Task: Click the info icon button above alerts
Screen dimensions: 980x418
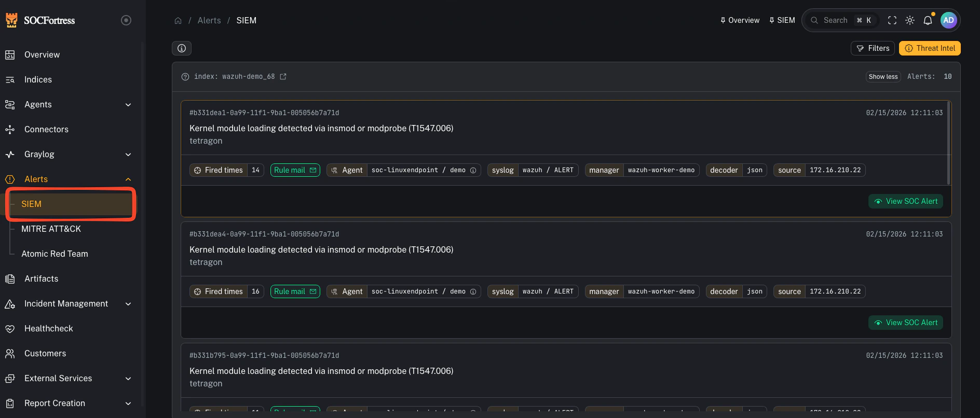Action: [x=182, y=48]
